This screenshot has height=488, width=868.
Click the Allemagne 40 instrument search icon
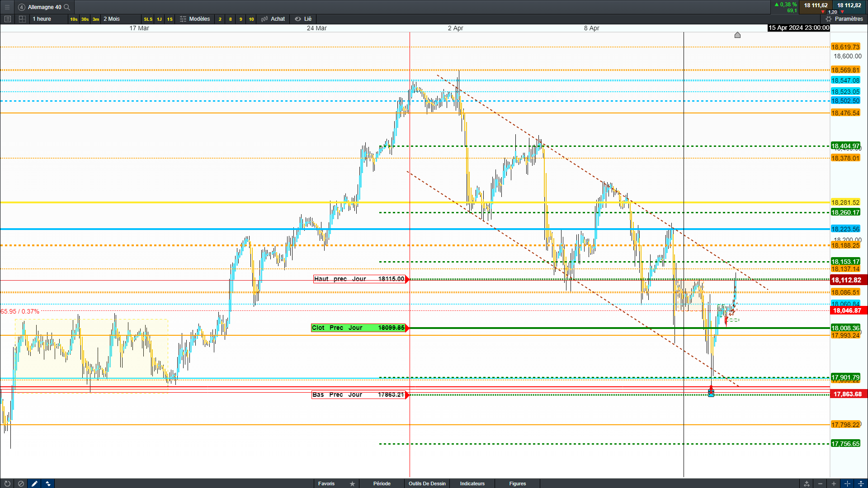pyautogui.click(x=67, y=7)
